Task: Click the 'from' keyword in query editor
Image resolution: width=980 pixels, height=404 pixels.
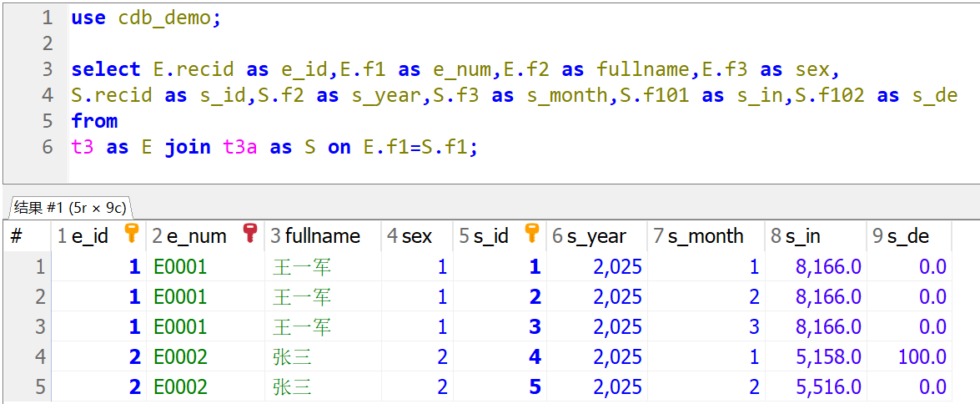Action: tap(94, 121)
